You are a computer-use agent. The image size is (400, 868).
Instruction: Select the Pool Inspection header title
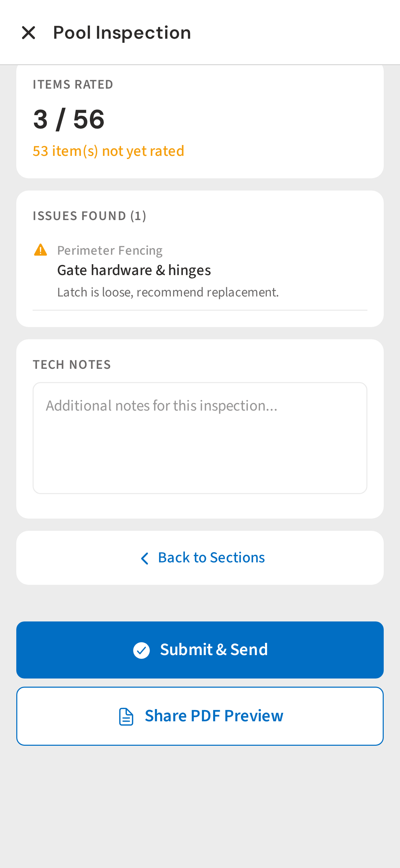tap(121, 32)
